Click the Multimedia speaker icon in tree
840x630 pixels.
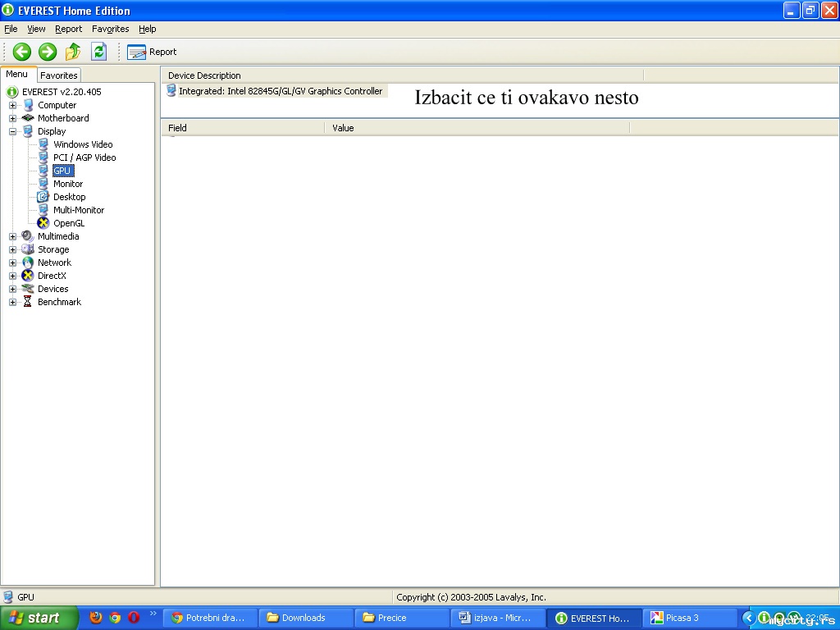[27, 236]
